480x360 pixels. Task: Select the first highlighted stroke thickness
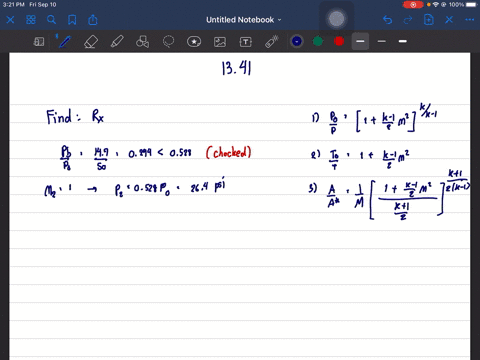360,41
